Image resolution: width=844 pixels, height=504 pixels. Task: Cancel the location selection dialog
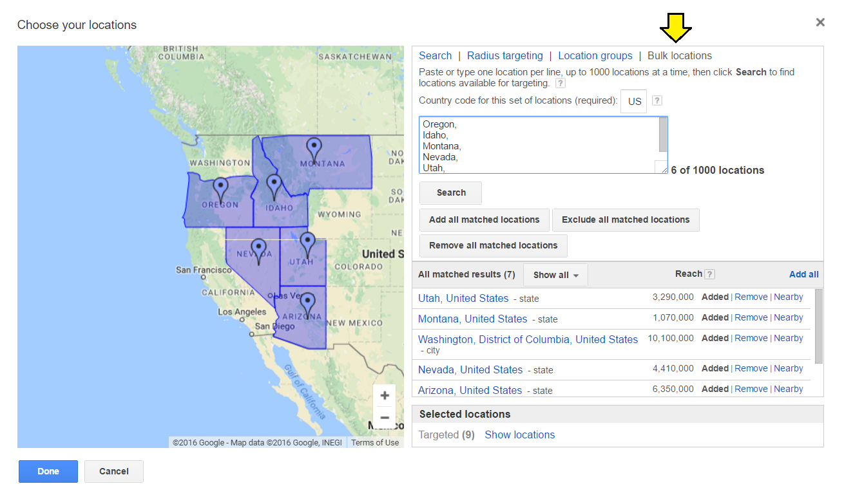pyautogui.click(x=114, y=471)
